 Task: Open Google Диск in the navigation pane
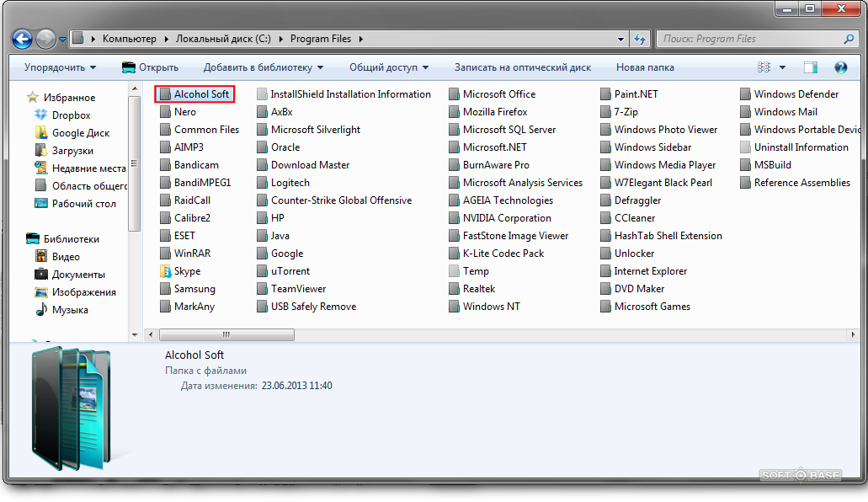pyautogui.click(x=80, y=133)
